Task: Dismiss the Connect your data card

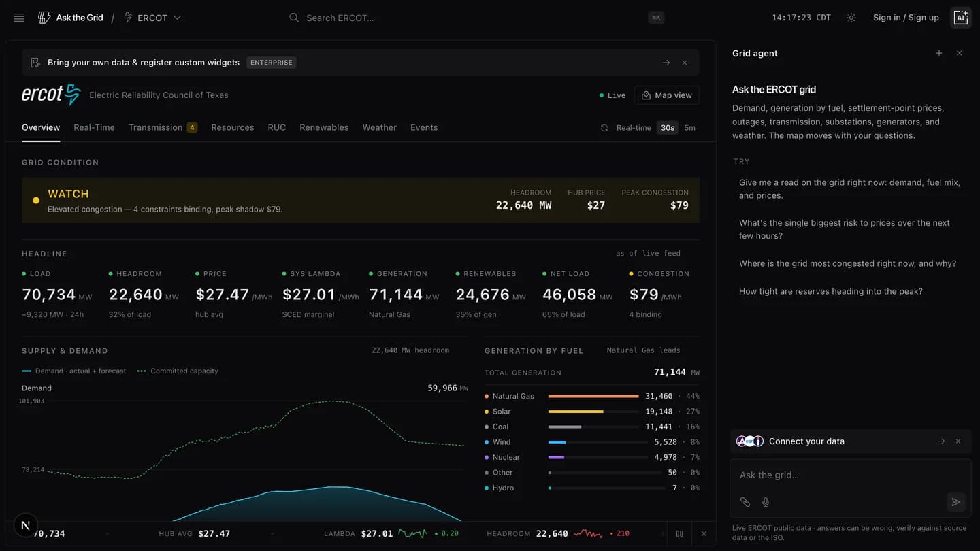Action: [958, 441]
